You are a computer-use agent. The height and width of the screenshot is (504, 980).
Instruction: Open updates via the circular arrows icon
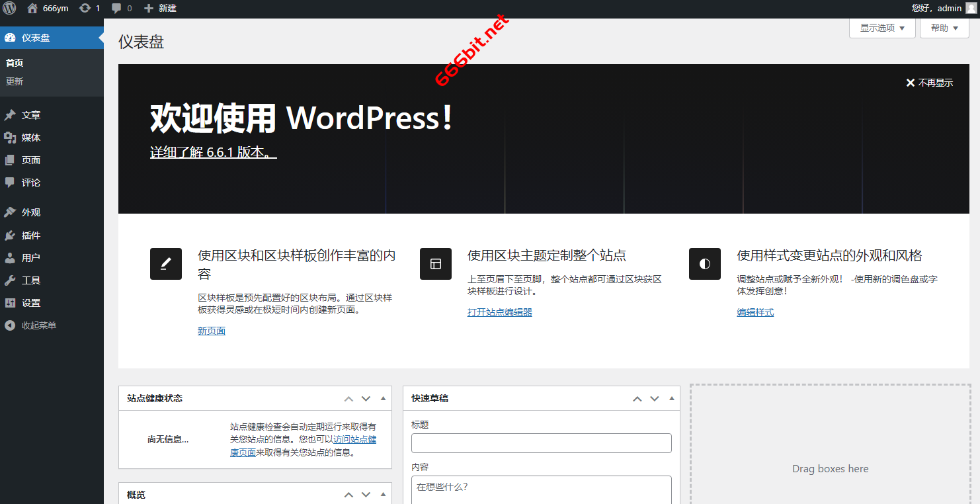[86, 8]
